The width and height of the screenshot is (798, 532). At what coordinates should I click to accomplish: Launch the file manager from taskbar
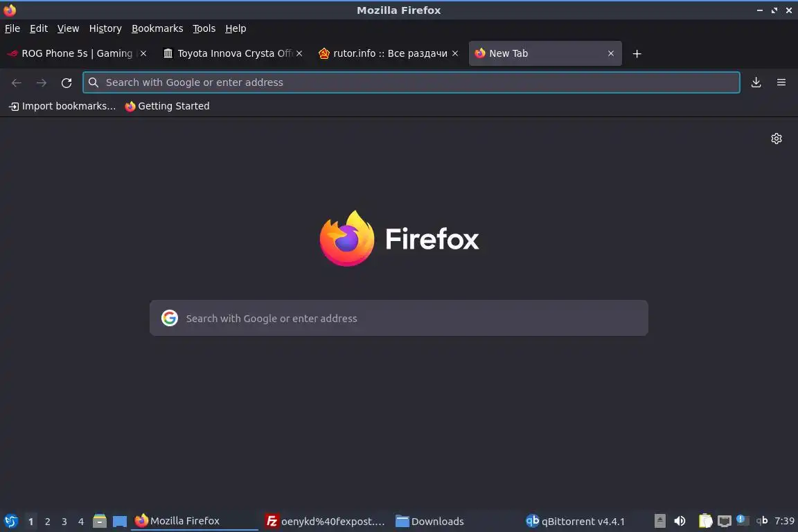point(100,522)
